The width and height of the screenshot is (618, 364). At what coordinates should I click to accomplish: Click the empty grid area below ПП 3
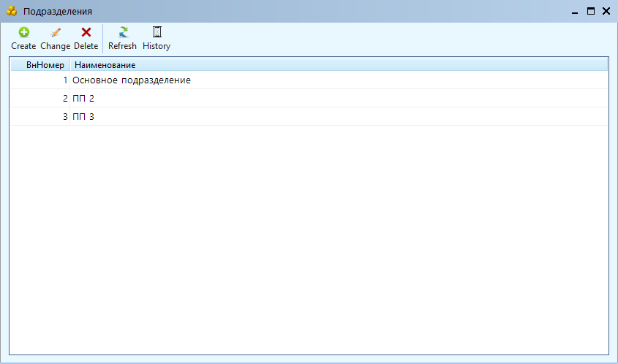[x=307, y=234]
